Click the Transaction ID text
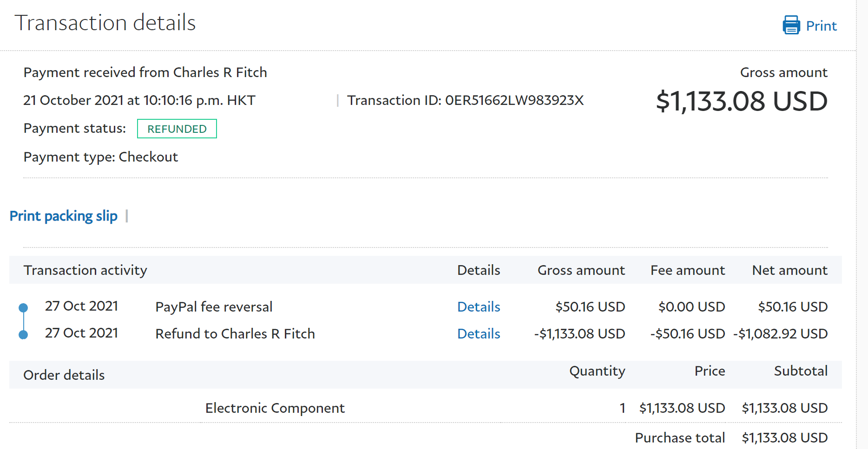868x449 pixels. coord(465,100)
